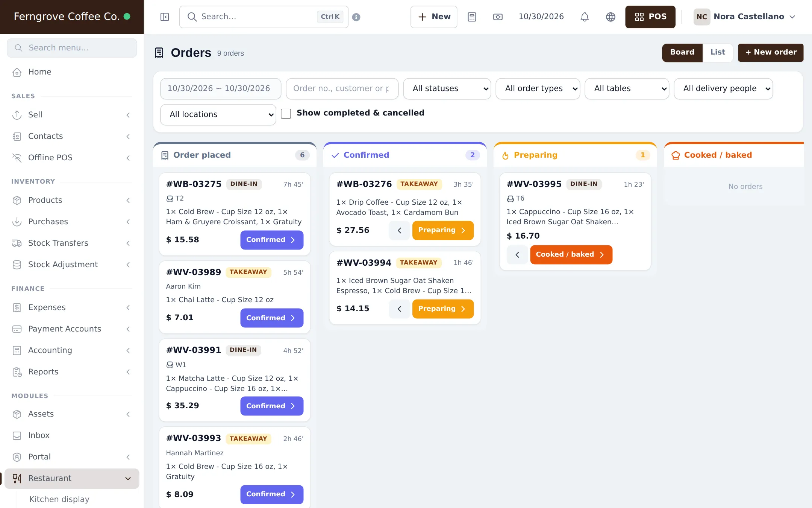Click the New button in header
The image size is (812, 508).
point(434,17)
